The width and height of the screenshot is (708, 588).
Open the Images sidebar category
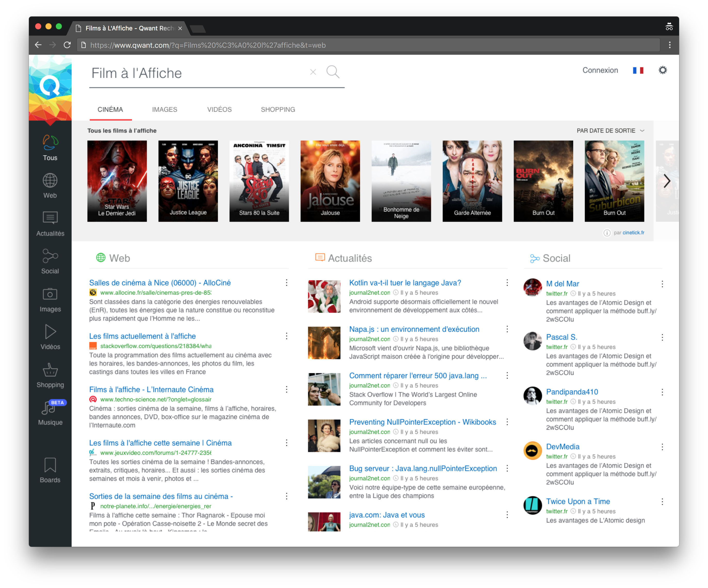point(50,300)
